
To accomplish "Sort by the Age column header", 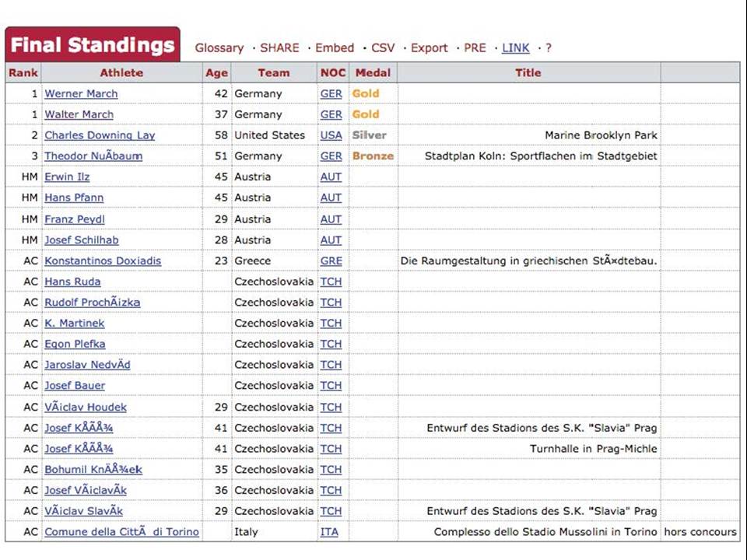I will [x=216, y=73].
